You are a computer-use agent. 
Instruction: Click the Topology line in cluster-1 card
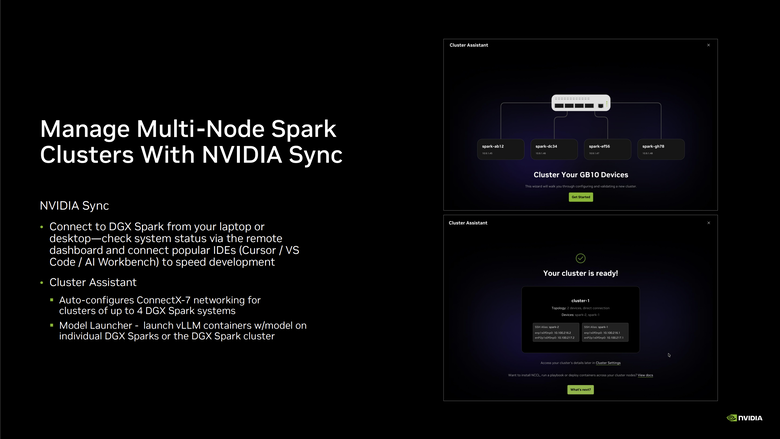[x=581, y=308]
